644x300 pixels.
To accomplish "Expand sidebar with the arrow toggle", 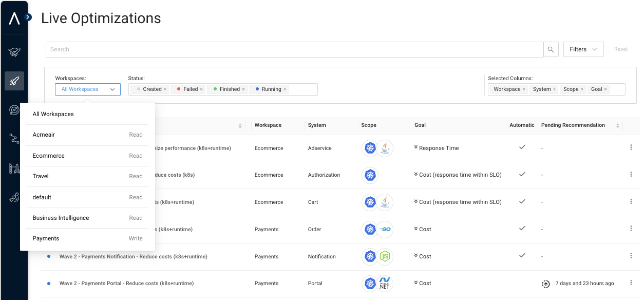I will click(x=28, y=17).
